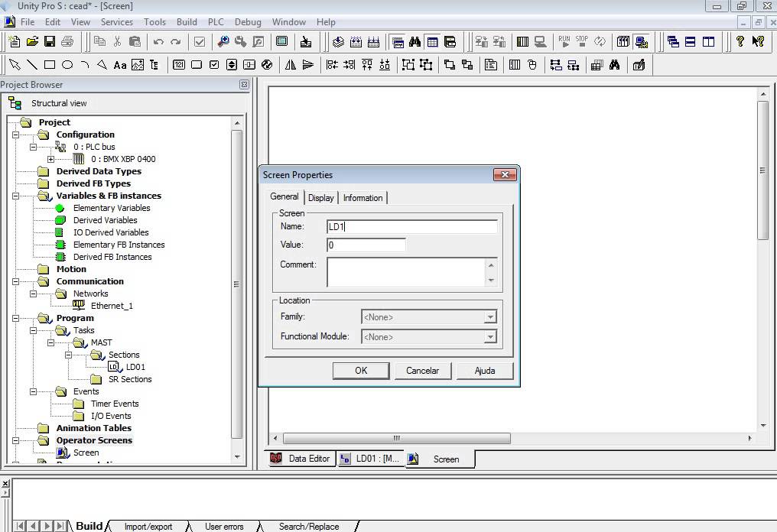Image resolution: width=777 pixels, height=532 pixels.
Task: Insert a slider cursor control
Action: click(x=249, y=65)
